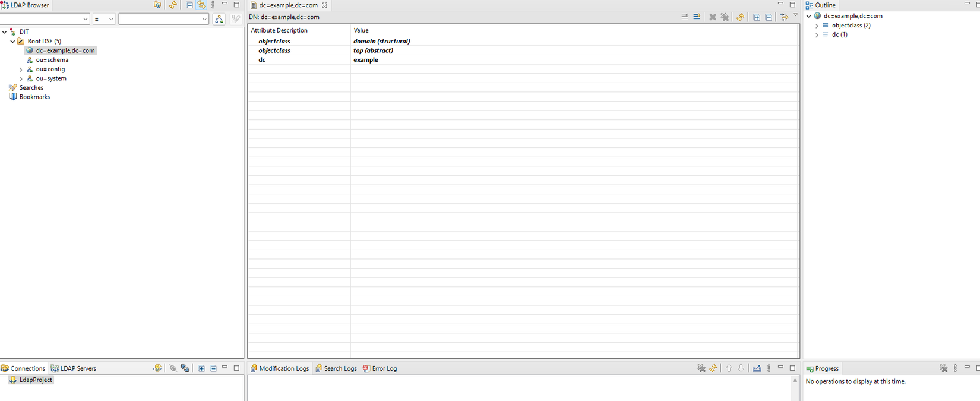Click New Connection icon in Connections toolbar
This screenshot has height=401, width=980.
pyautogui.click(x=157, y=368)
